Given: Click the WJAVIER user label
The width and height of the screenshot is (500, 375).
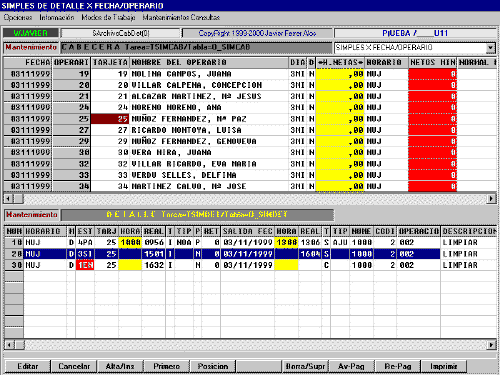Looking at the screenshot, I should (x=31, y=33).
